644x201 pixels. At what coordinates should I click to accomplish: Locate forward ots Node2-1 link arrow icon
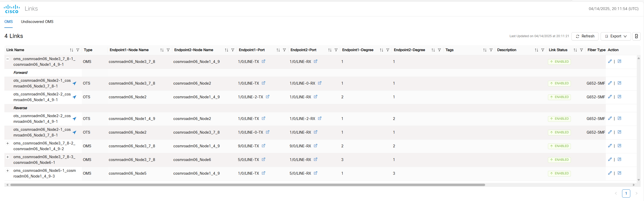[74, 83]
